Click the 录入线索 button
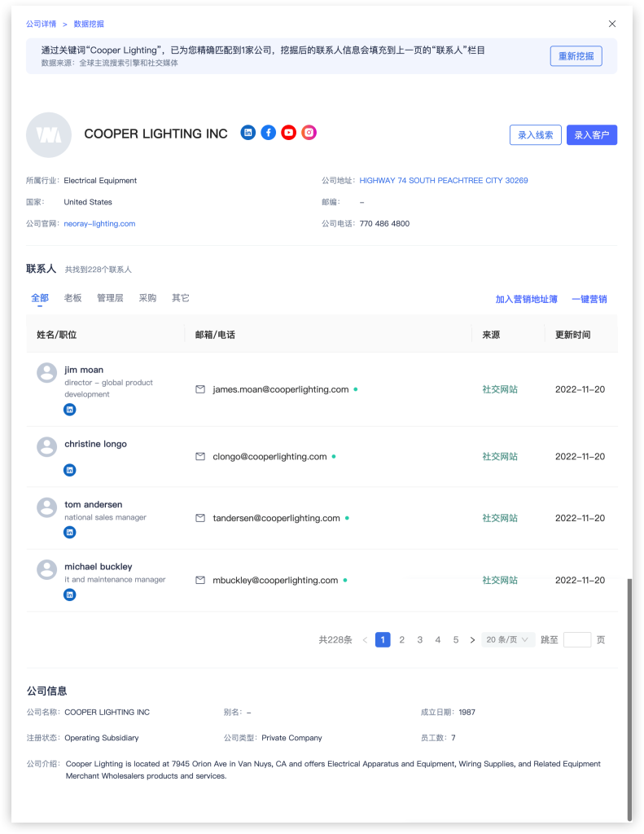 (x=536, y=135)
